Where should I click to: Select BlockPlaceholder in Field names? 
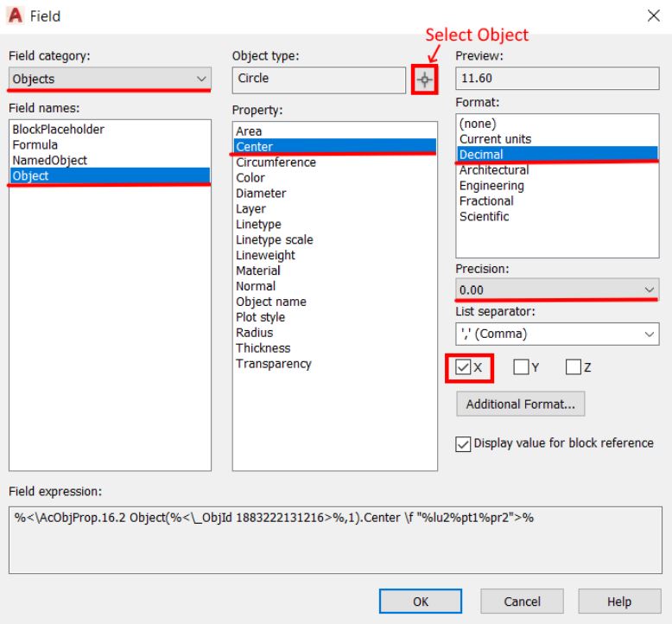(x=110, y=129)
